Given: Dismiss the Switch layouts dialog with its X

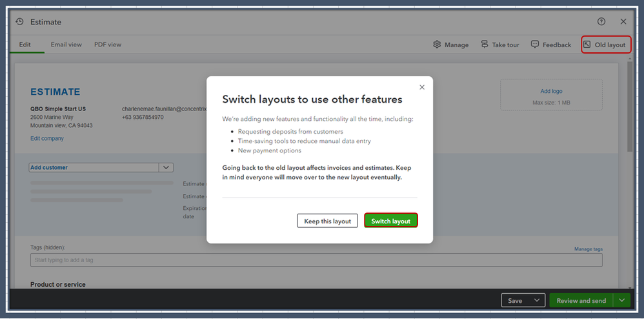Looking at the screenshot, I should point(422,87).
